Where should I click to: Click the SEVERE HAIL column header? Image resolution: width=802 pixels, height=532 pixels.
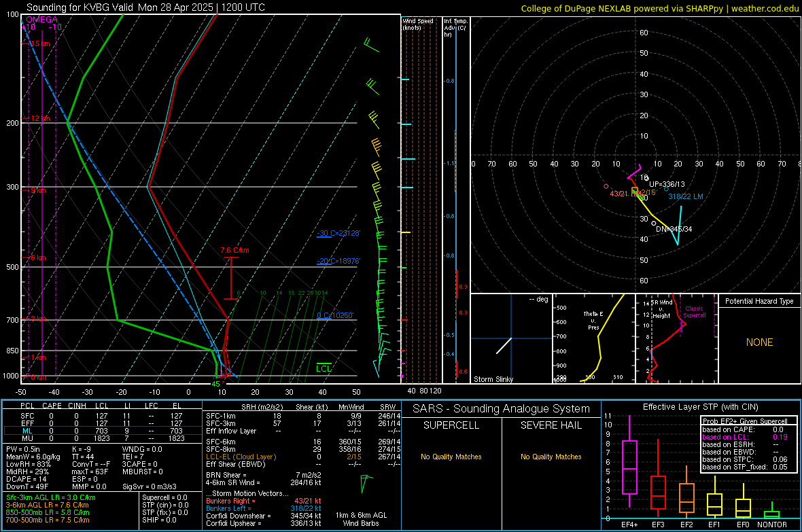[x=551, y=425]
